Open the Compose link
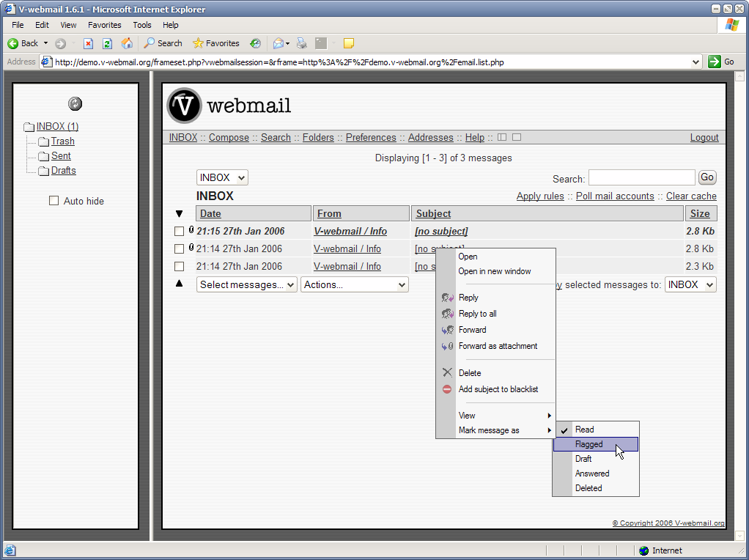 point(229,138)
